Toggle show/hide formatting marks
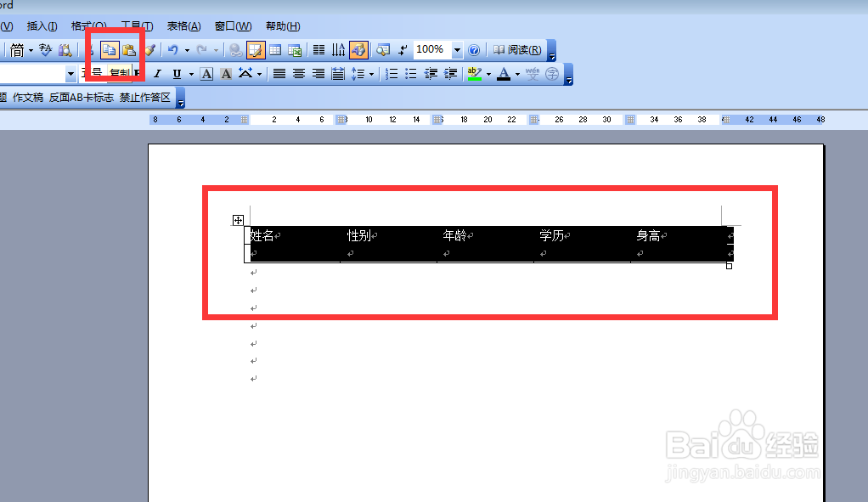Image resolution: width=868 pixels, height=502 pixels. (x=403, y=50)
